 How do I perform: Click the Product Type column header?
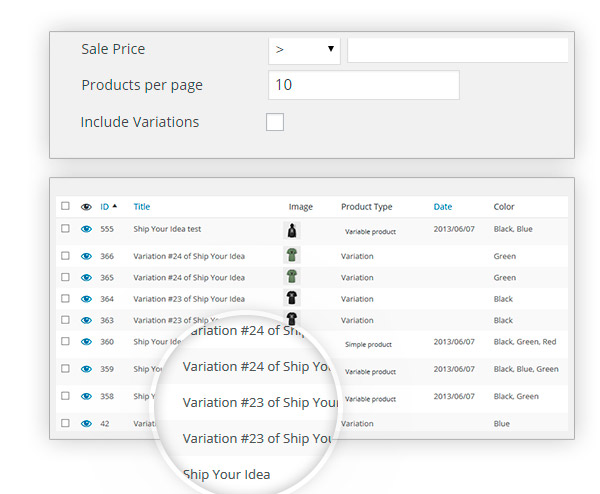pos(367,207)
